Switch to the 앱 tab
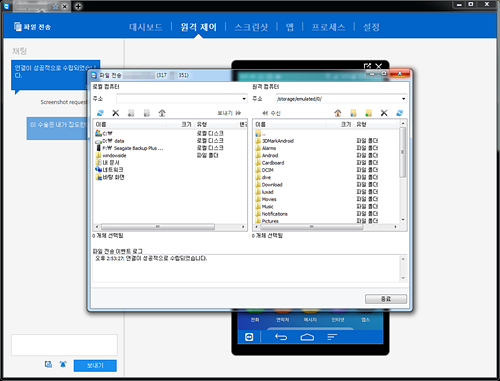The width and height of the screenshot is (500, 381). (x=290, y=27)
